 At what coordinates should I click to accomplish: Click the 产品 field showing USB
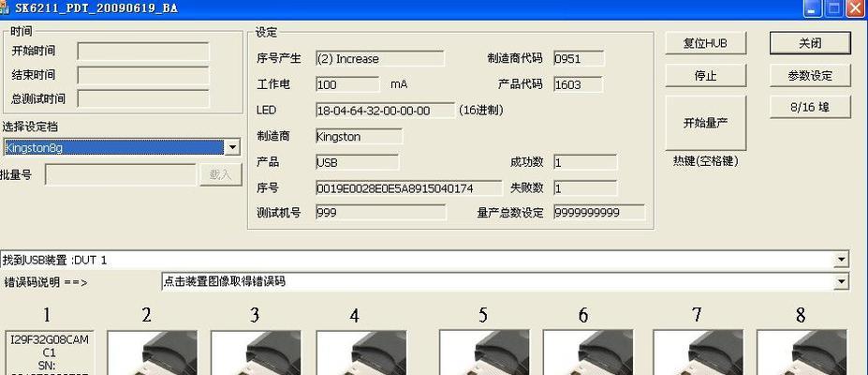pos(357,162)
